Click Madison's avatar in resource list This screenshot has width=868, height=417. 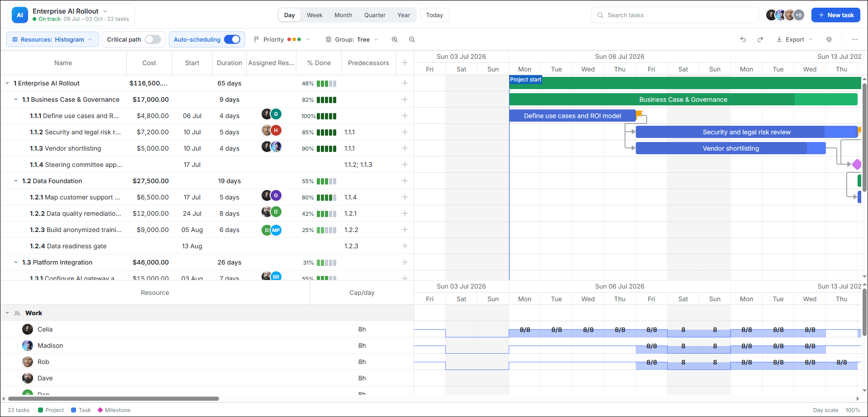click(28, 346)
